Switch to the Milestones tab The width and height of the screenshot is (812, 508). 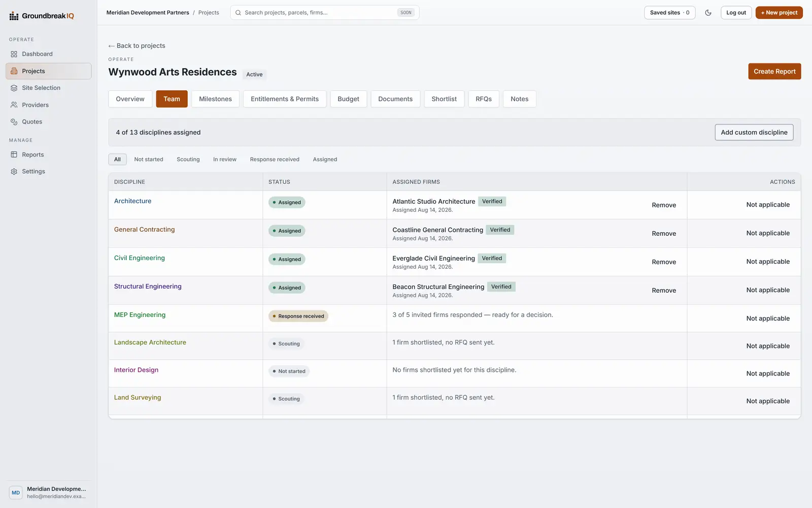pos(215,99)
